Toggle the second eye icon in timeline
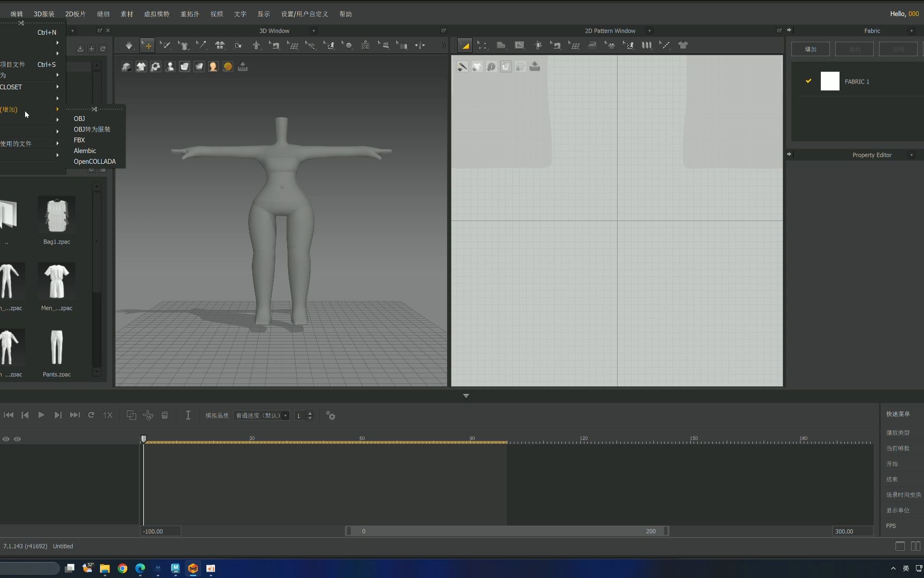Viewport: 924px width, 578px height. [x=17, y=439]
